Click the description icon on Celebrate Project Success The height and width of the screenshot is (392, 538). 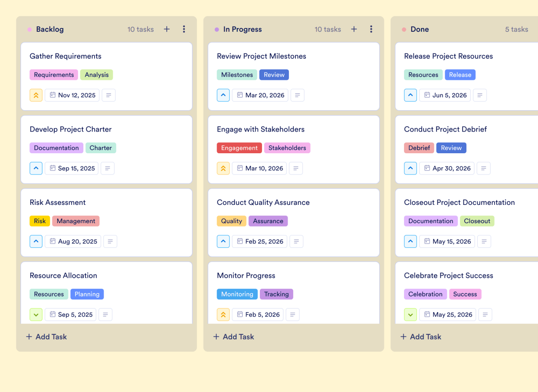pos(485,314)
